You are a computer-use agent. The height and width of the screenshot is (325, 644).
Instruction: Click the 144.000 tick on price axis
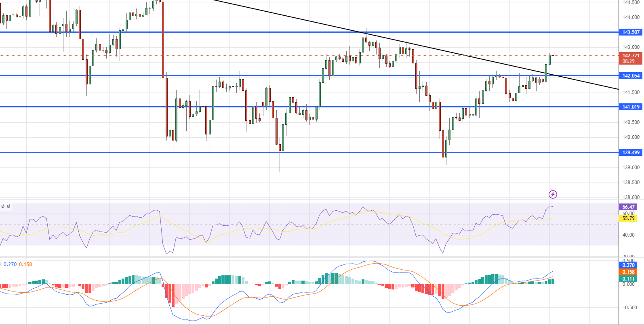(631, 17)
